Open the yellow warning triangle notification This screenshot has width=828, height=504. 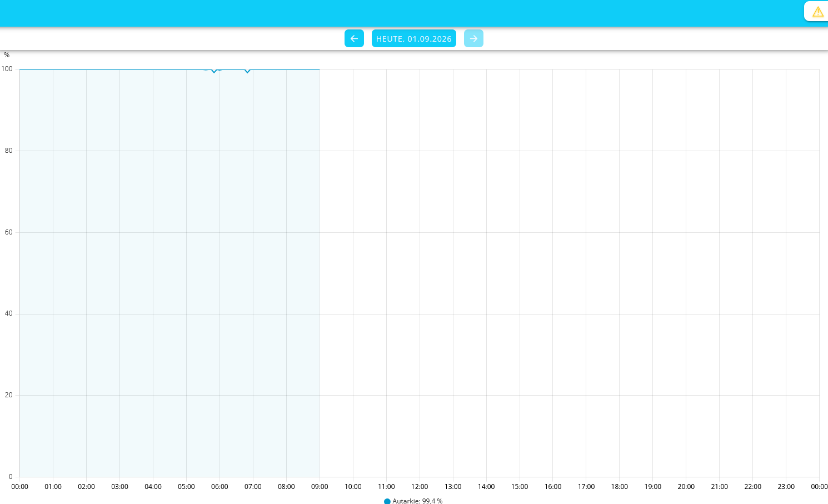[x=817, y=12]
